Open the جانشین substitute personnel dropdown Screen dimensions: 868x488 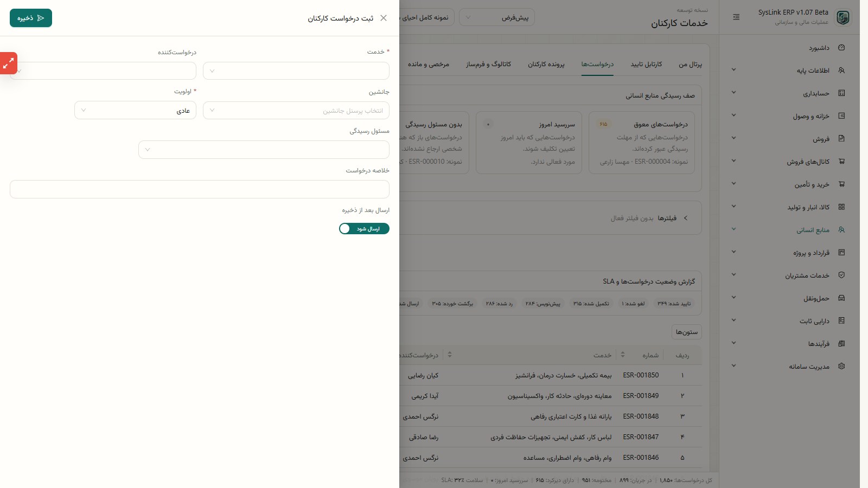[x=296, y=111]
